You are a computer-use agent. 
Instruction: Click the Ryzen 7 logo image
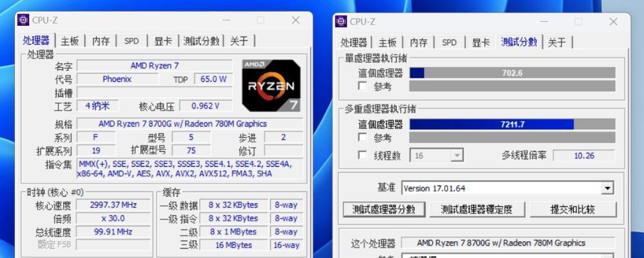[x=271, y=85]
